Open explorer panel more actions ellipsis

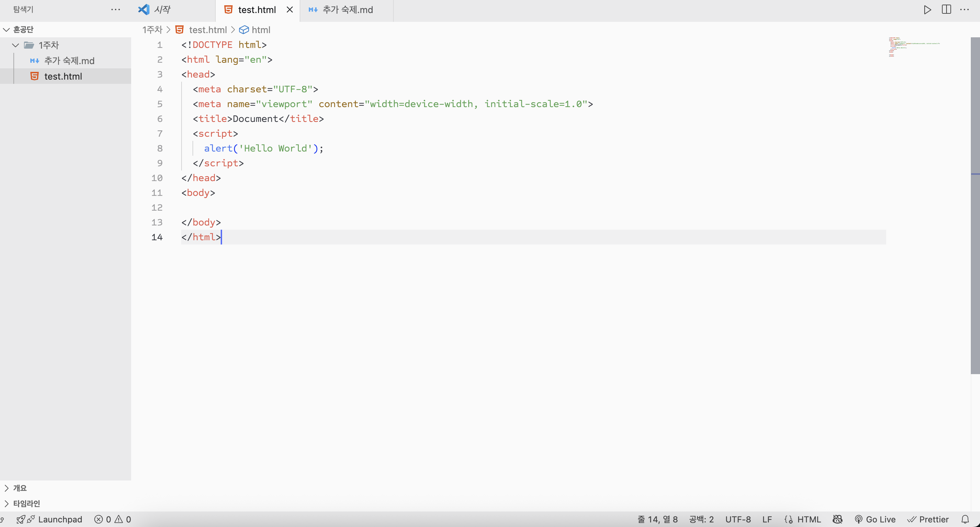(116, 10)
